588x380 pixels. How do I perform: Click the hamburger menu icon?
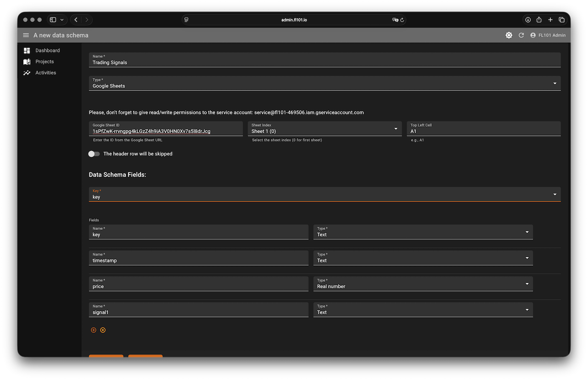pos(26,35)
